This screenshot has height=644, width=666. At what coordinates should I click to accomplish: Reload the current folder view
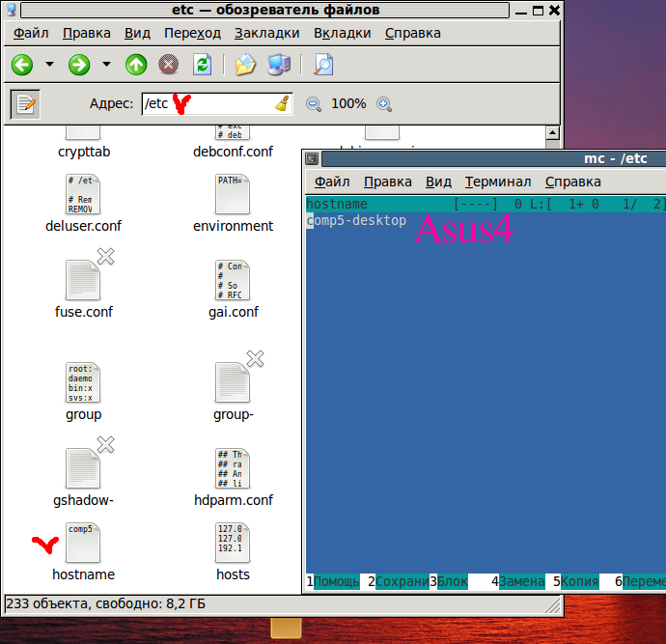pyautogui.click(x=202, y=65)
